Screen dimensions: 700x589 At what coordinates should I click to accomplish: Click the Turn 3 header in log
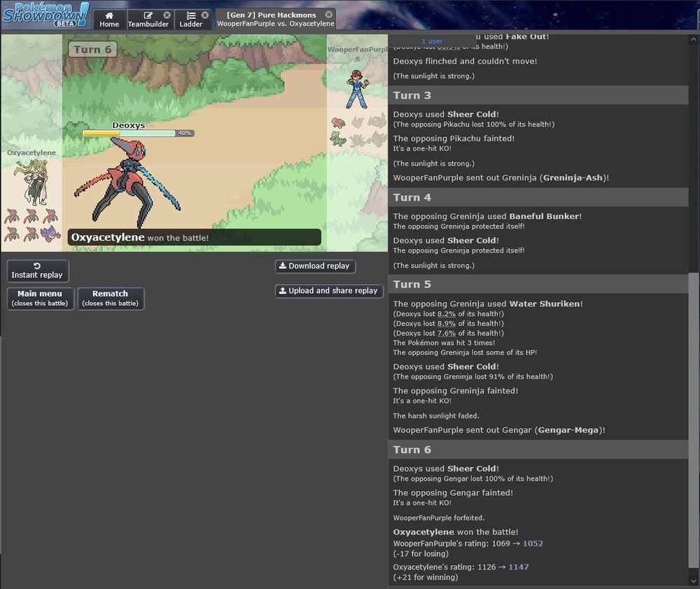click(538, 96)
